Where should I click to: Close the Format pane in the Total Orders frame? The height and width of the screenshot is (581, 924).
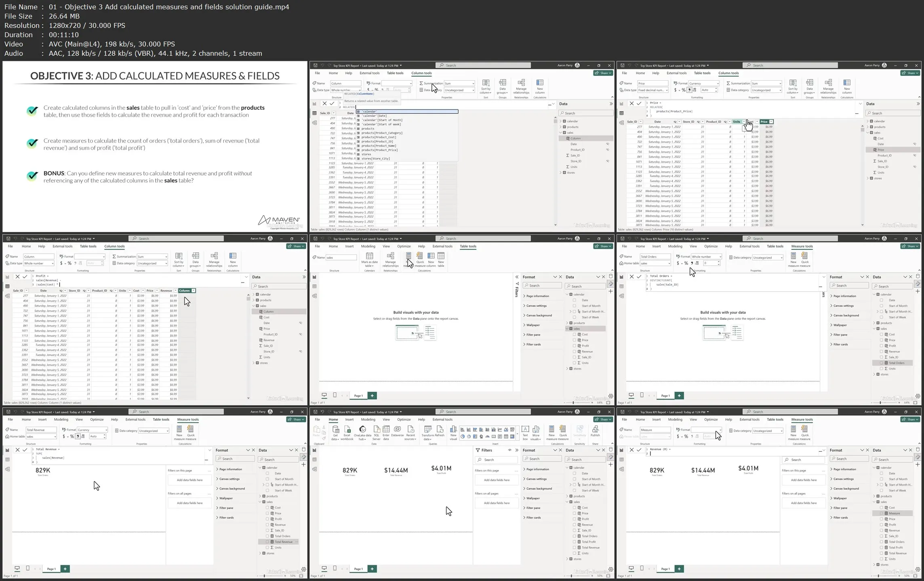click(x=867, y=277)
